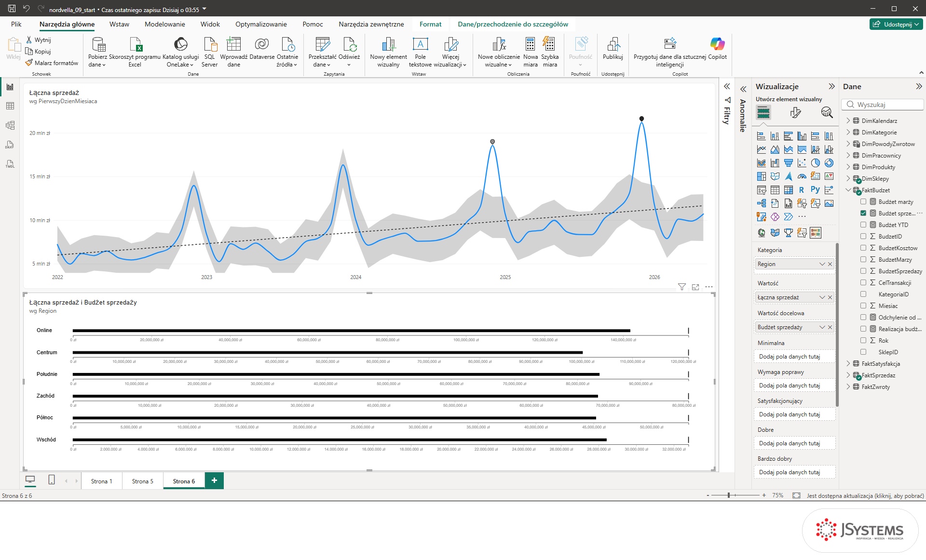
Task: Click the update available notification link
Action: [865, 495]
